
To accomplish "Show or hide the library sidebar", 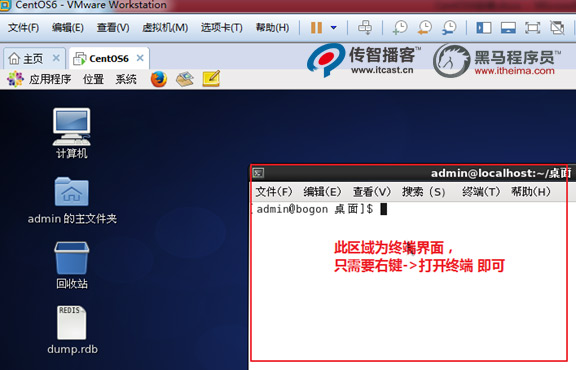I will point(484,28).
